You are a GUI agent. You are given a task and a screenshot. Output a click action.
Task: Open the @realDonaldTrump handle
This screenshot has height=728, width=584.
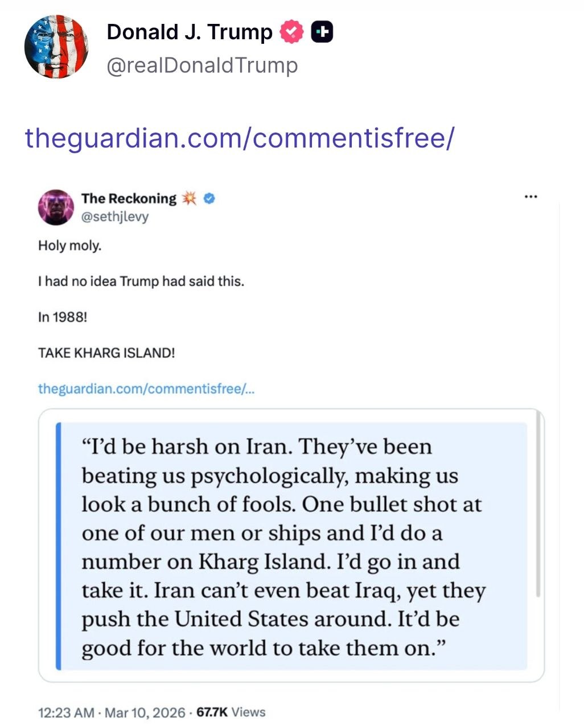202,65
